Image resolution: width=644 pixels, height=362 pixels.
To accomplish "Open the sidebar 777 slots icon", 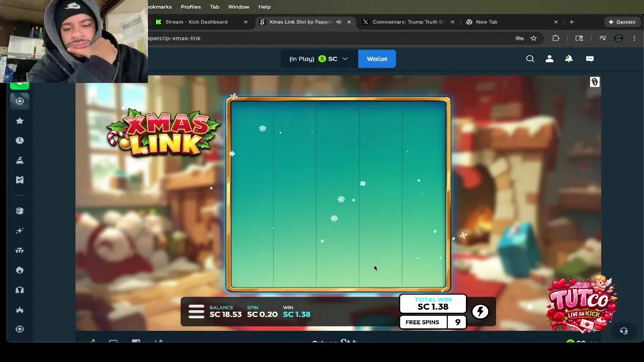I will point(20,250).
